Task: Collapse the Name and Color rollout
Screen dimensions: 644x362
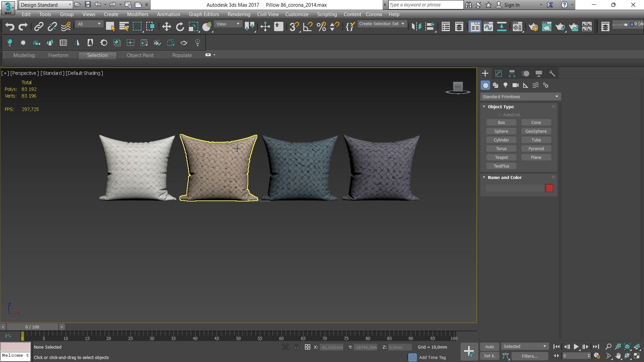Action: [484, 177]
